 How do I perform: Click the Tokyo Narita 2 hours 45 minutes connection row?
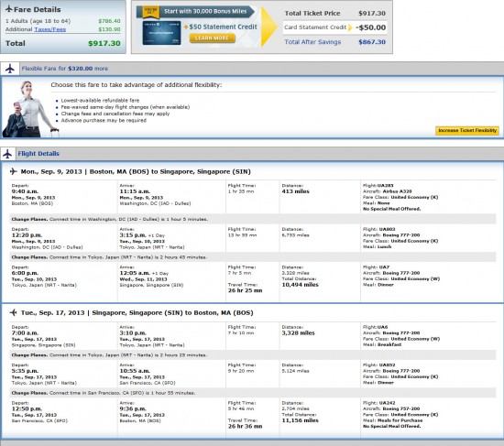point(253,257)
